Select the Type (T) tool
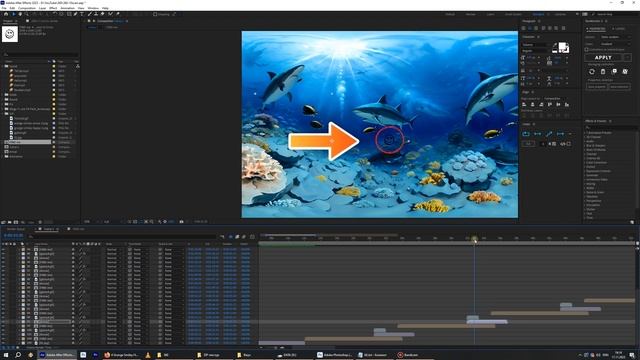 click(x=82, y=14)
